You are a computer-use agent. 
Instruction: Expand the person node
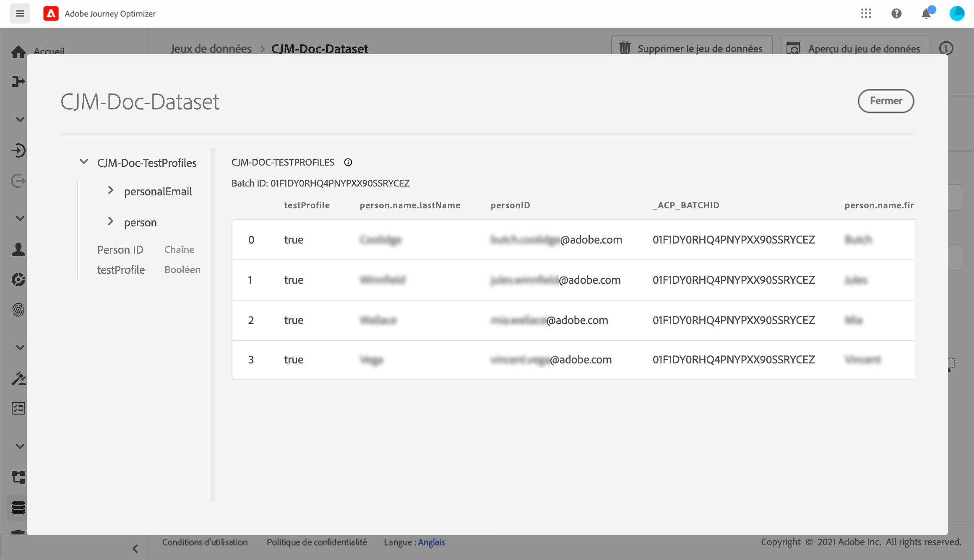pyautogui.click(x=111, y=221)
